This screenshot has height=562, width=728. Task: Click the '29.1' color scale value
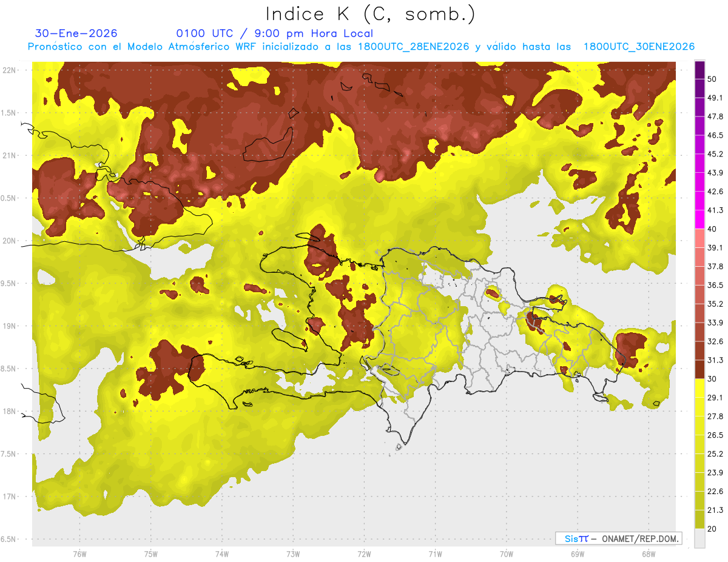[715, 398]
